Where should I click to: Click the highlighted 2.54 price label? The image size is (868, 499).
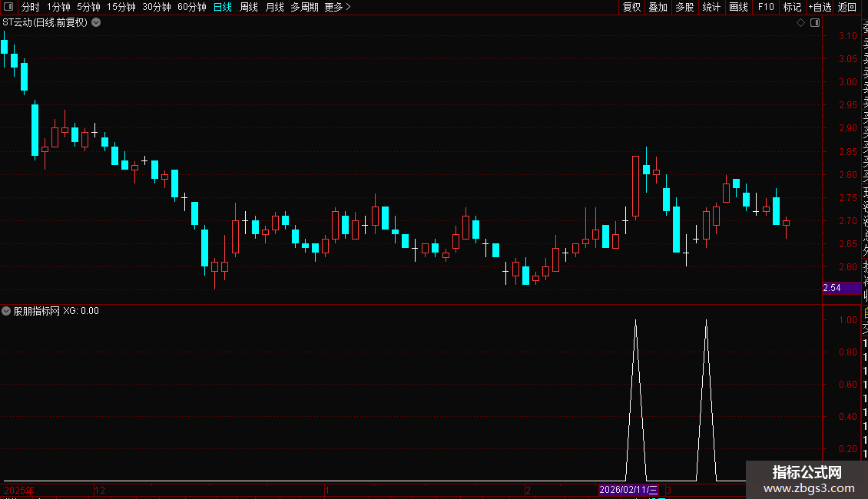[x=841, y=288]
